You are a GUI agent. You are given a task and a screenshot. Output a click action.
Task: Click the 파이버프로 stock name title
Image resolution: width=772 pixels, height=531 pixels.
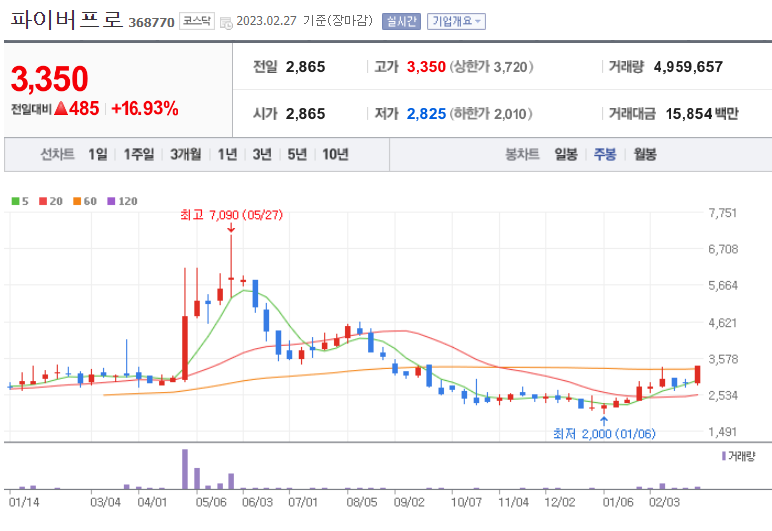tap(66, 20)
